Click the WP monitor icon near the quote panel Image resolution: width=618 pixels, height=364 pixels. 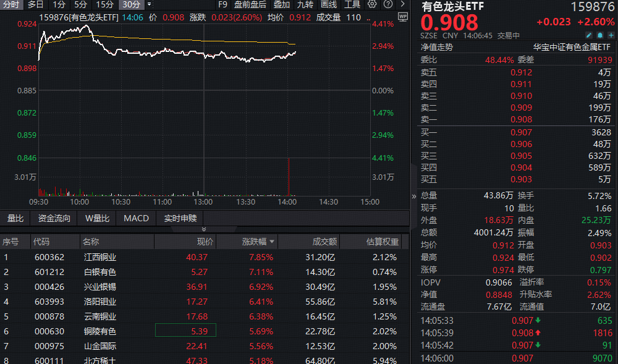402,17
